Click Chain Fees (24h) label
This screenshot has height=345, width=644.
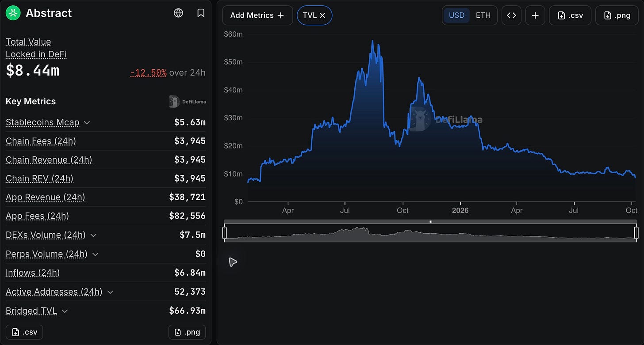pyautogui.click(x=41, y=141)
